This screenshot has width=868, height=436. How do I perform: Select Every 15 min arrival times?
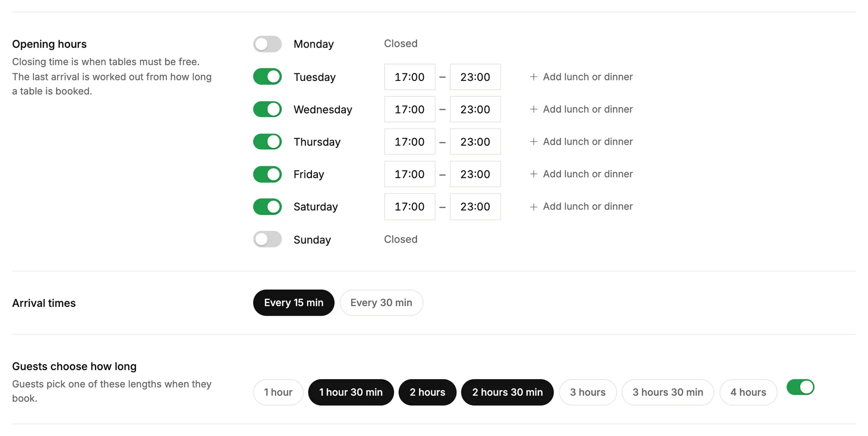click(294, 303)
